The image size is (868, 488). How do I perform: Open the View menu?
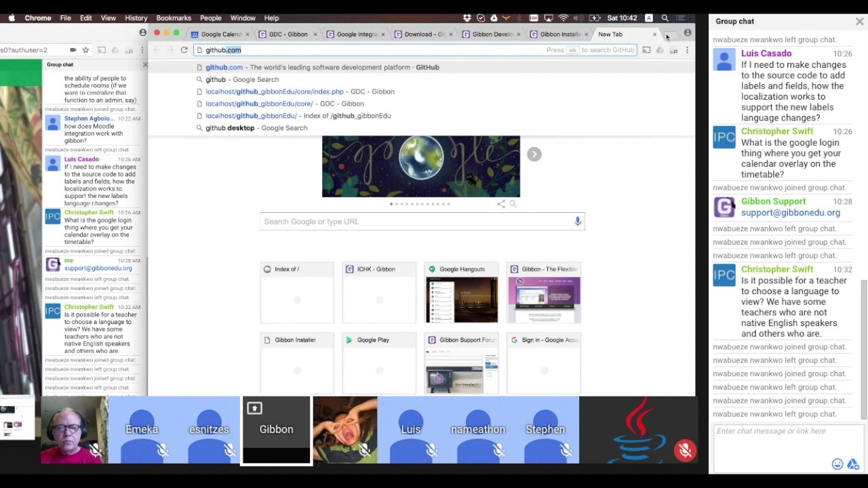[108, 18]
